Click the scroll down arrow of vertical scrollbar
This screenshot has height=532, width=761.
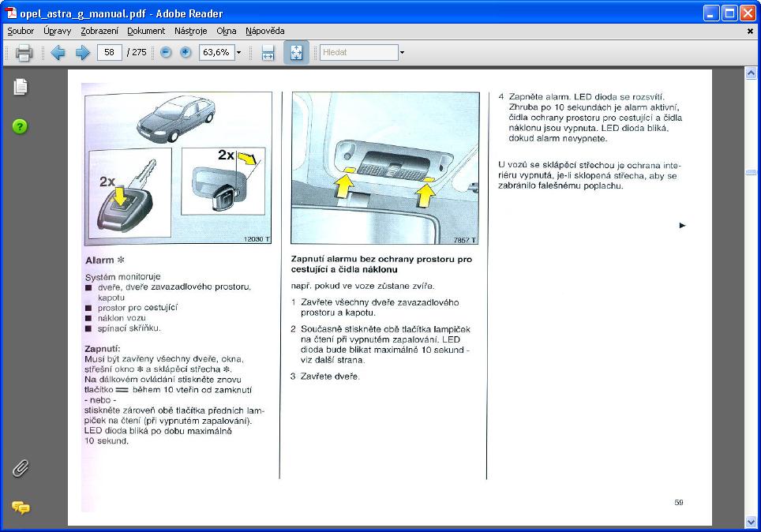coord(751,522)
